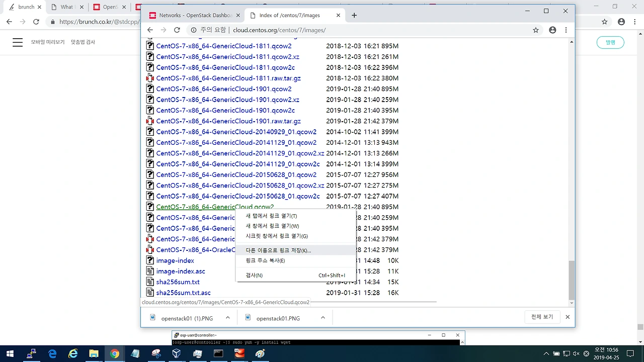The width and height of the screenshot is (644, 362).
Task: Select '링크 주소 복사(E)' in context menu
Action: coord(296,260)
